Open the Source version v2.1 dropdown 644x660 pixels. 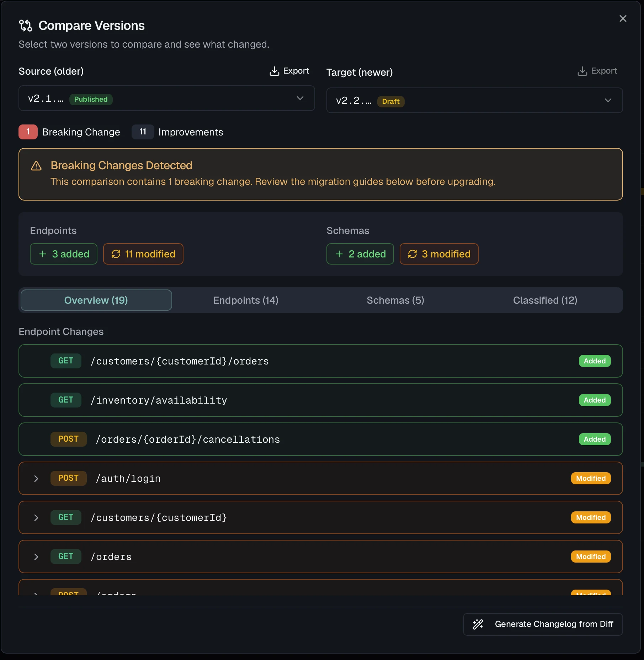point(166,98)
